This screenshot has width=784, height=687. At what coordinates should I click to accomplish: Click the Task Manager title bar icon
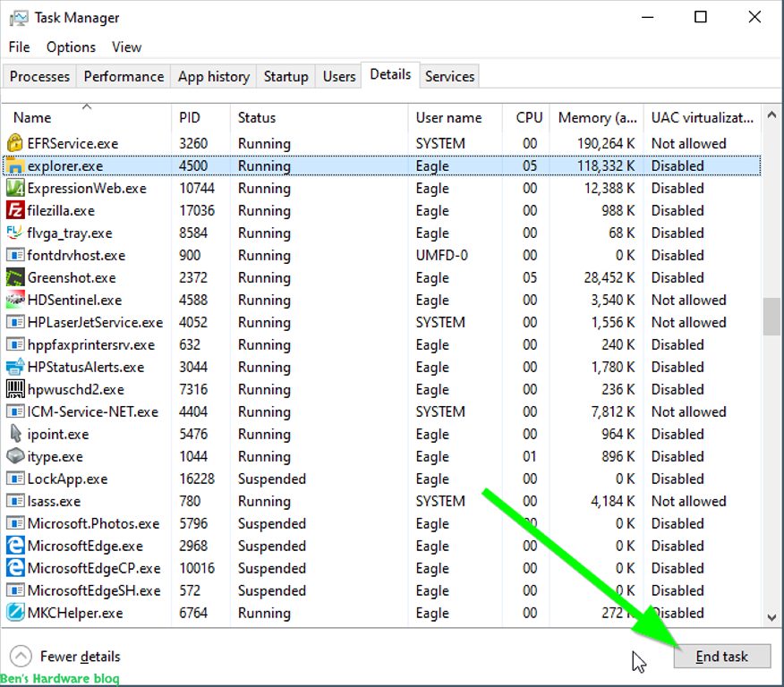[19, 18]
